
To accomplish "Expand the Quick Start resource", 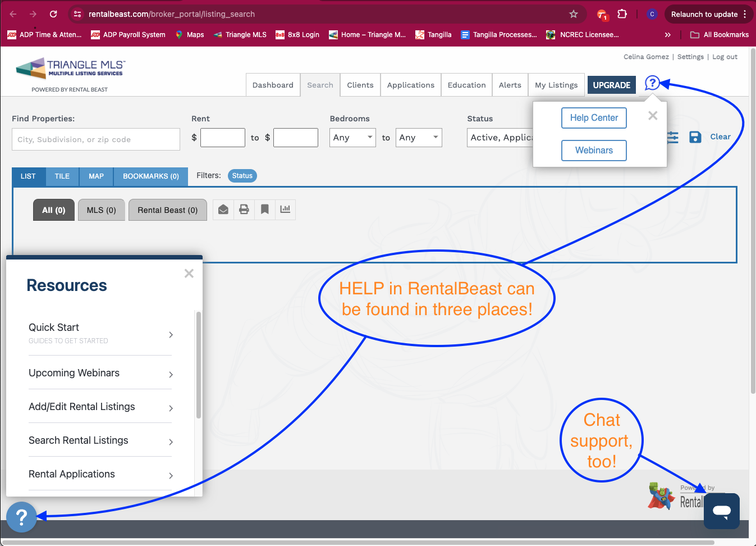I will point(100,334).
